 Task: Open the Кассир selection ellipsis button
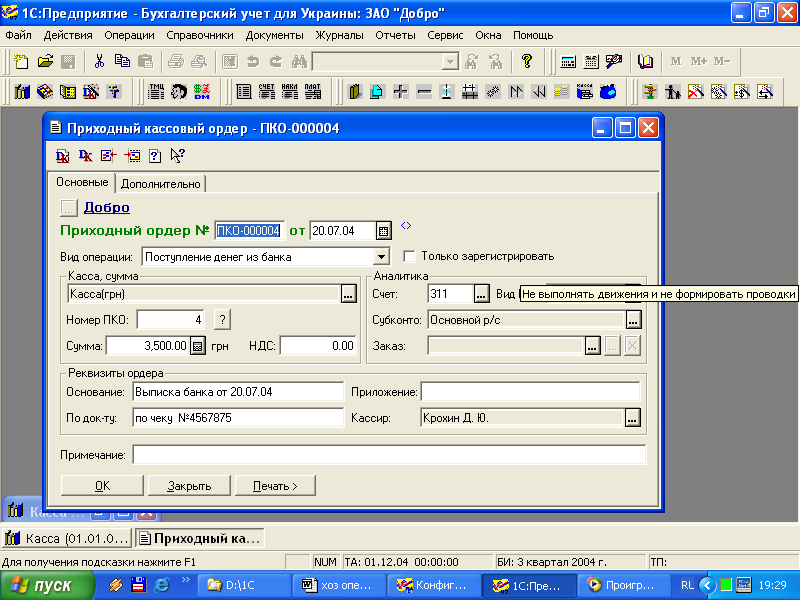point(633,418)
